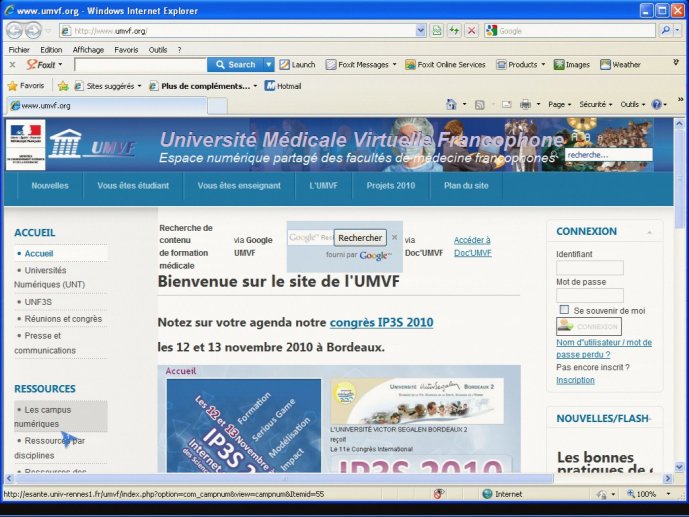Click the Weather toolbar button
The height and width of the screenshot is (517, 689).
pyautogui.click(x=620, y=65)
